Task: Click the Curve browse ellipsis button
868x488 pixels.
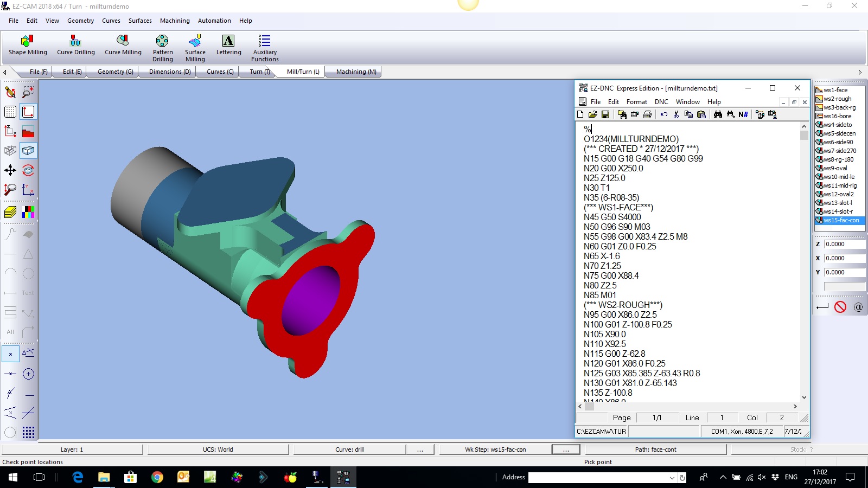Action: (x=420, y=450)
